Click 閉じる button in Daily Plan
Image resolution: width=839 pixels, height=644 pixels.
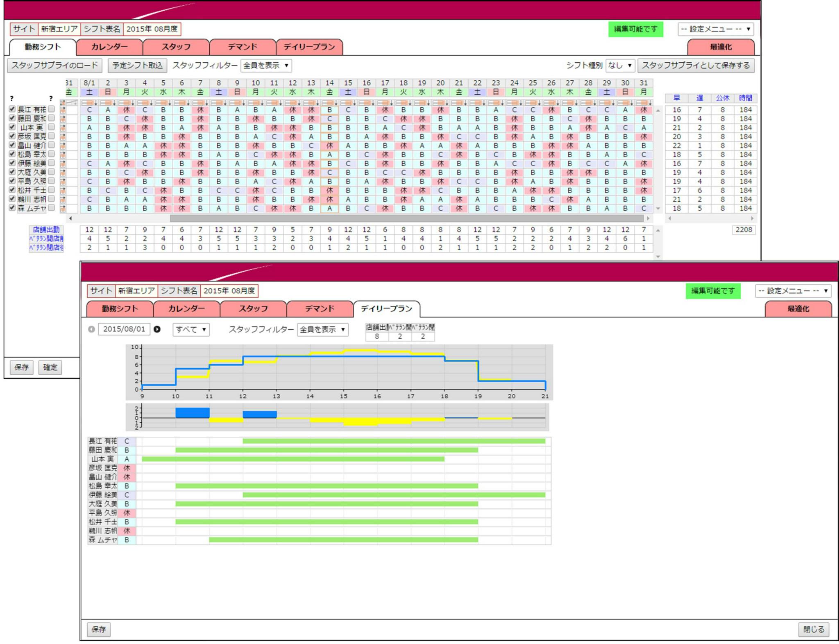pos(814,629)
